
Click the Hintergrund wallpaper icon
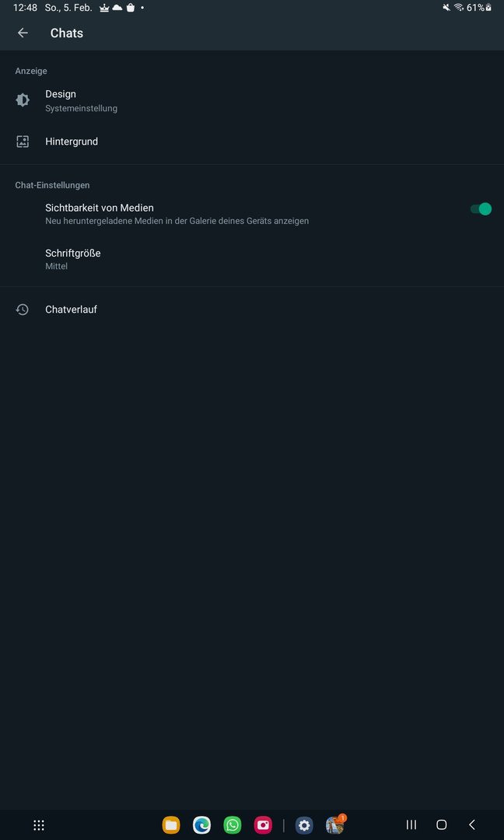(x=23, y=142)
